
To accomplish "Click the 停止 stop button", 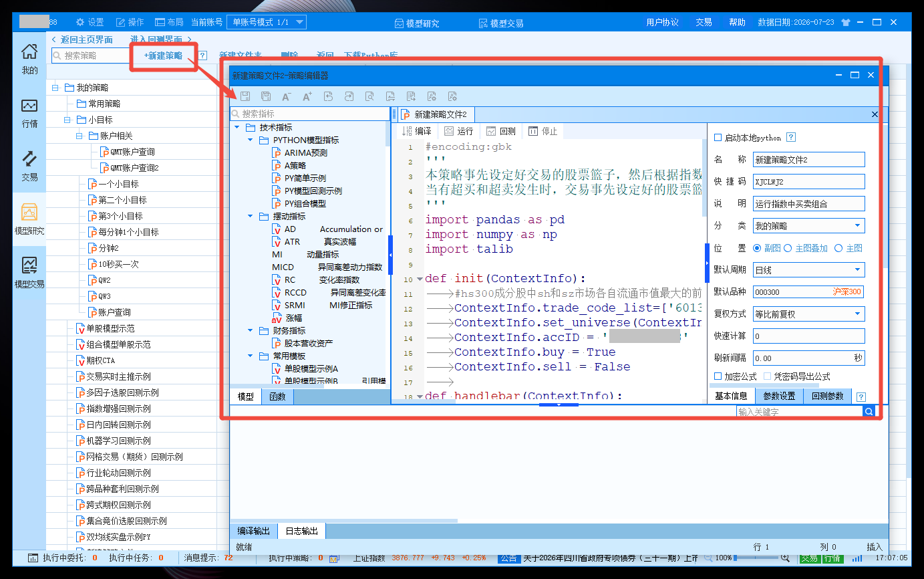I will coord(543,131).
